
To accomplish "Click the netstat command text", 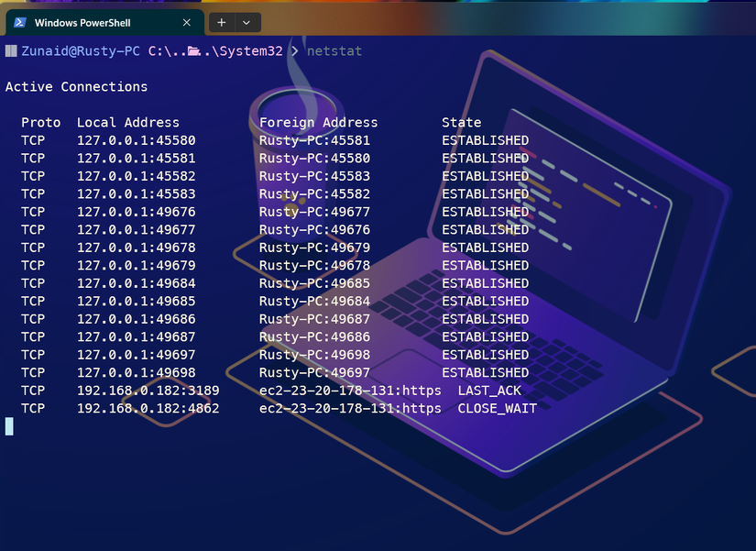I will [x=334, y=51].
